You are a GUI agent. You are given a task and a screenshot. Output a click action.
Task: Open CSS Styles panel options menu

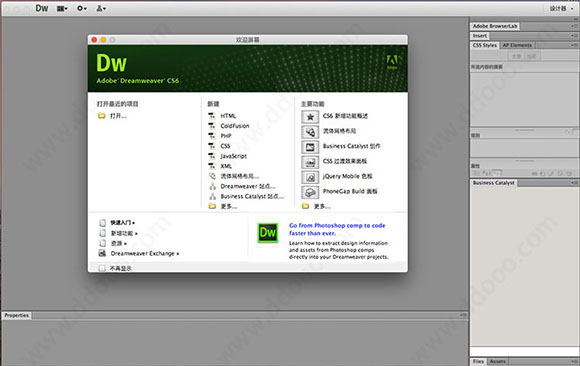(573, 45)
